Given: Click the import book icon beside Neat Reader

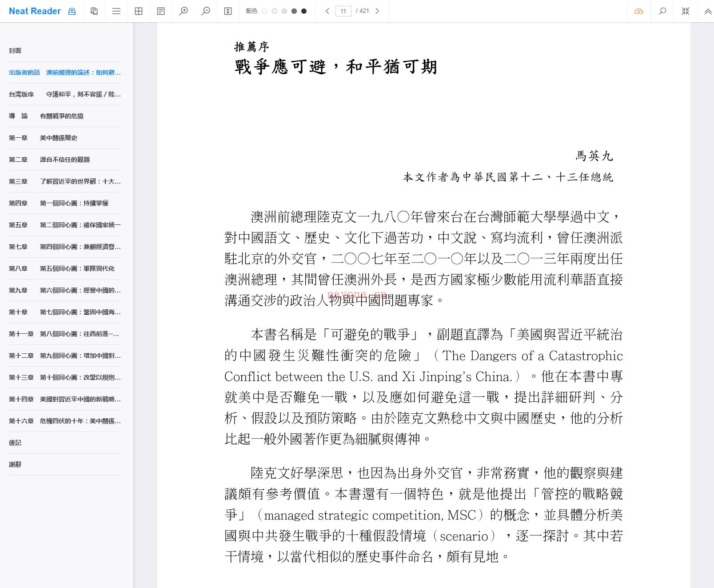Looking at the screenshot, I should 72,11.
